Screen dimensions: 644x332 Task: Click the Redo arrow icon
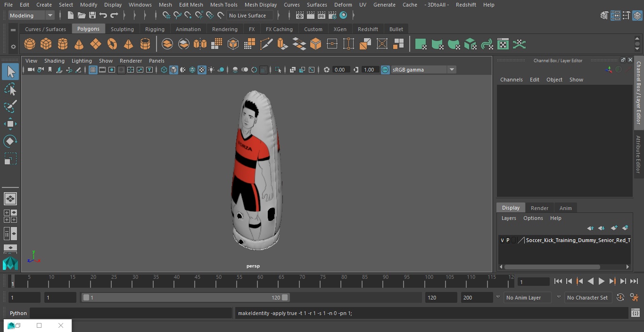coord(114,16)
